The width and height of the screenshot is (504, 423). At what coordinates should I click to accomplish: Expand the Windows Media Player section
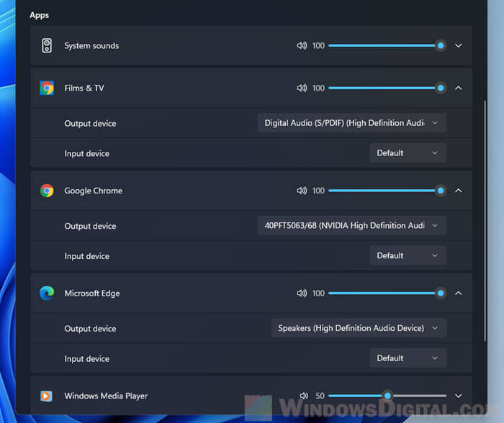click(459, 396)
